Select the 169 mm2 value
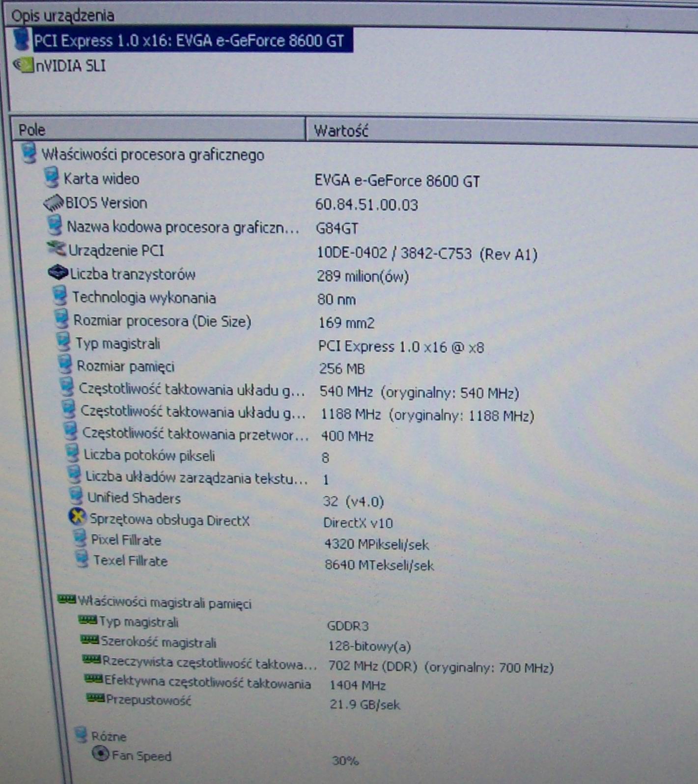Viewport: 698px width, 784px height. (347, 323)
